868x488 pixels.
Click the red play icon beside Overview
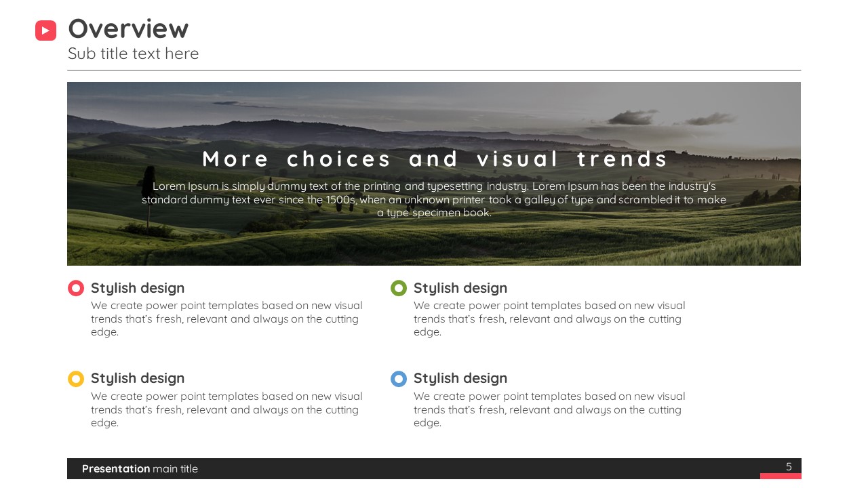click(45, 30)
